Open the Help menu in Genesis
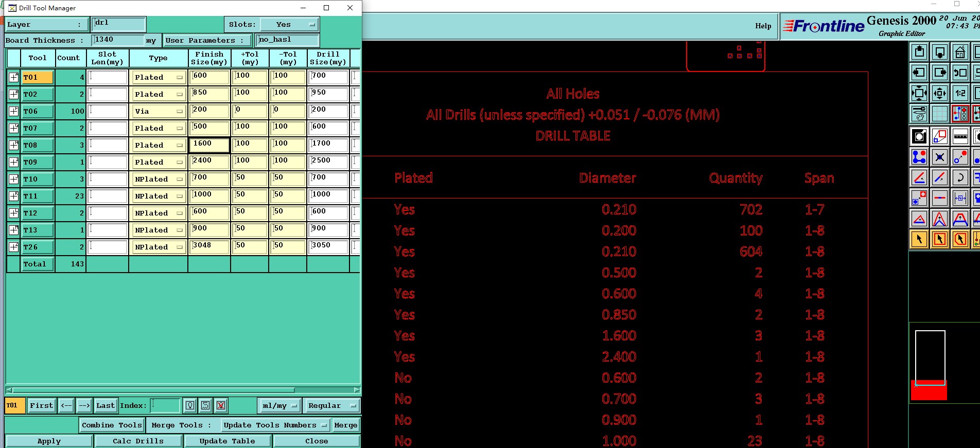This screenshot has height=448, width=980. pos(763,26)
